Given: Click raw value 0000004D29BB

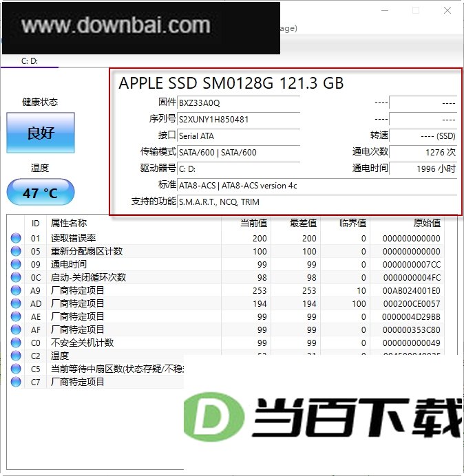Looking at the screenshot, I should click(x=411, y=317).
